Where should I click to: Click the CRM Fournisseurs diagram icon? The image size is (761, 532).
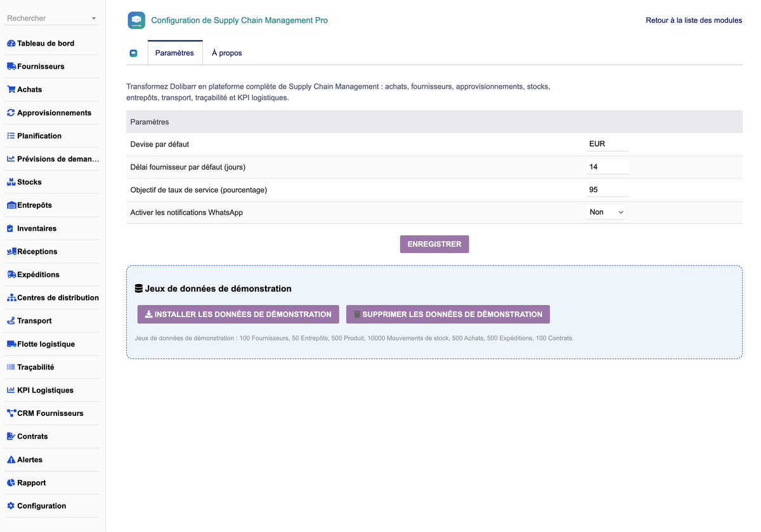point(11,413)
